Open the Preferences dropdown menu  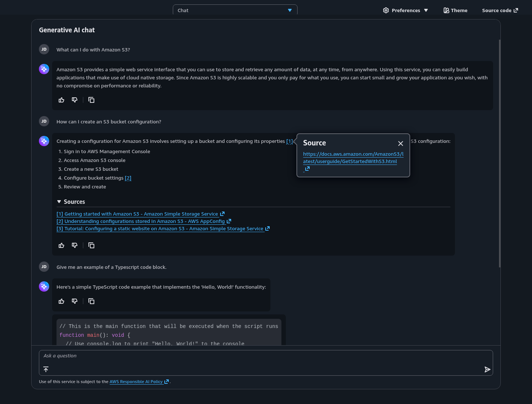coord(405,10)
